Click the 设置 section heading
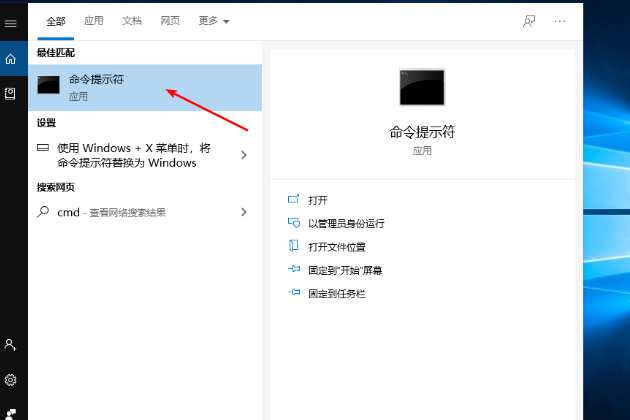Viewport: 630px width, 420px height. (46, 123)
